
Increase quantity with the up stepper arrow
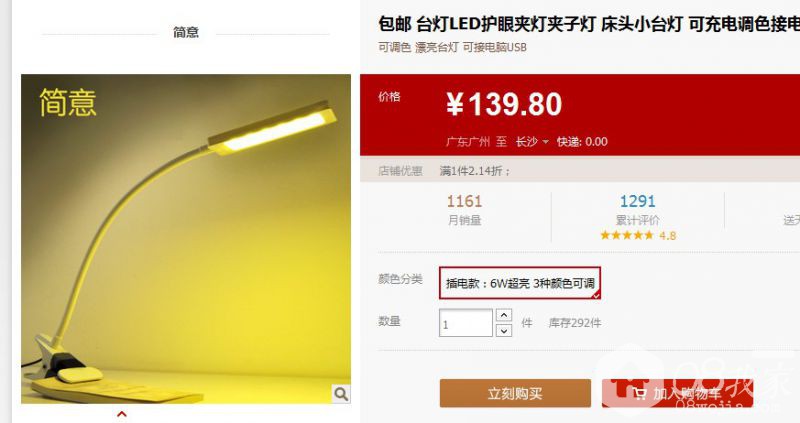(504, 315)
